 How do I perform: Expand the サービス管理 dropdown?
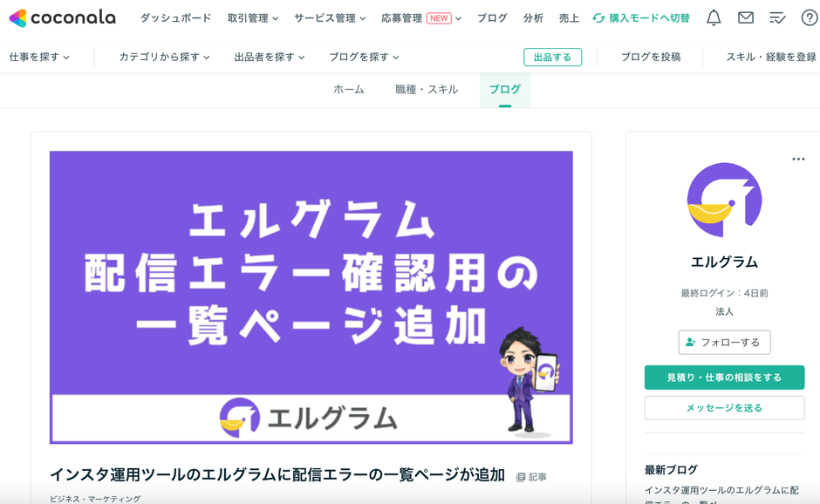330,17
